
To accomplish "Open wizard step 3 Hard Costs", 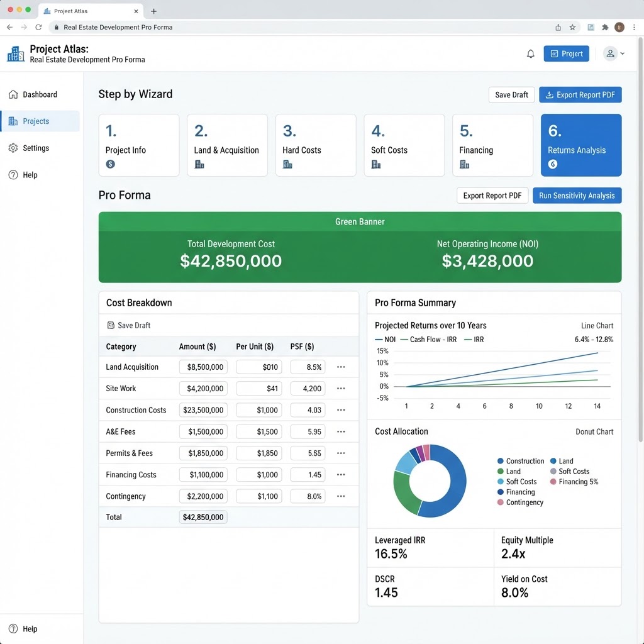I will click(x=316, y=145).
